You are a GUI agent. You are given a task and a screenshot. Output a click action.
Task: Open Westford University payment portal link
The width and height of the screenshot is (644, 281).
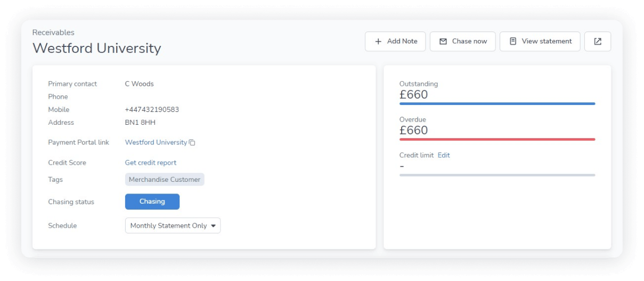(x=156, y=142)
